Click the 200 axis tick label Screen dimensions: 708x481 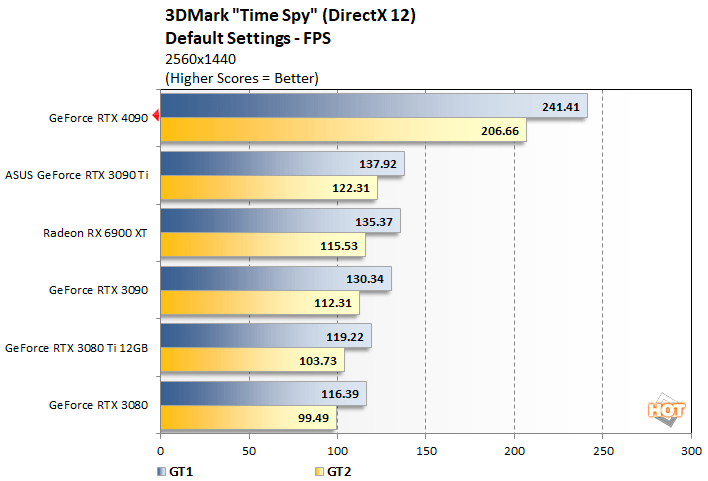[514, 451]
